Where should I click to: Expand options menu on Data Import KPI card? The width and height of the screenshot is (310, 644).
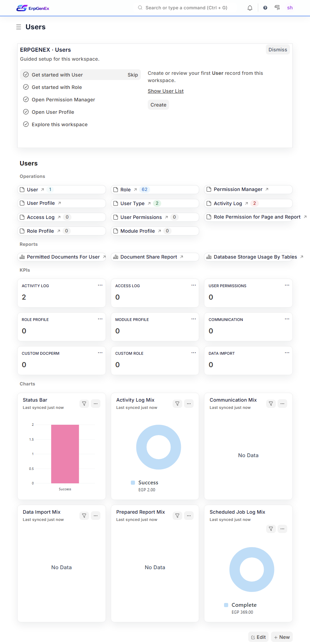[287, 353]
